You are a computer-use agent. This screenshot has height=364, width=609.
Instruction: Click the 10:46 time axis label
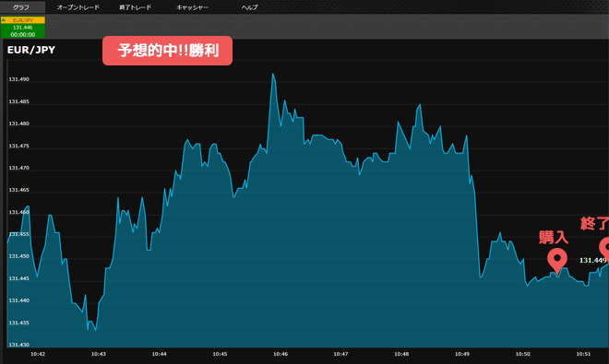click(280, 354)
